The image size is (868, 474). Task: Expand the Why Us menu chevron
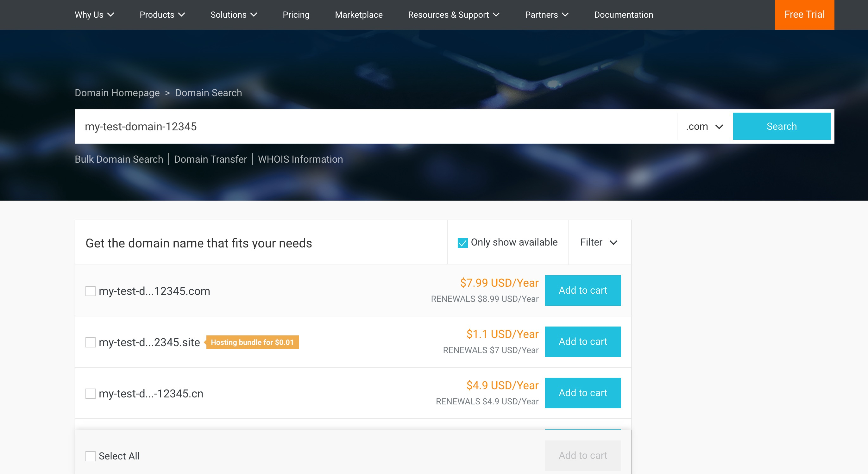(x=110, y=15)
